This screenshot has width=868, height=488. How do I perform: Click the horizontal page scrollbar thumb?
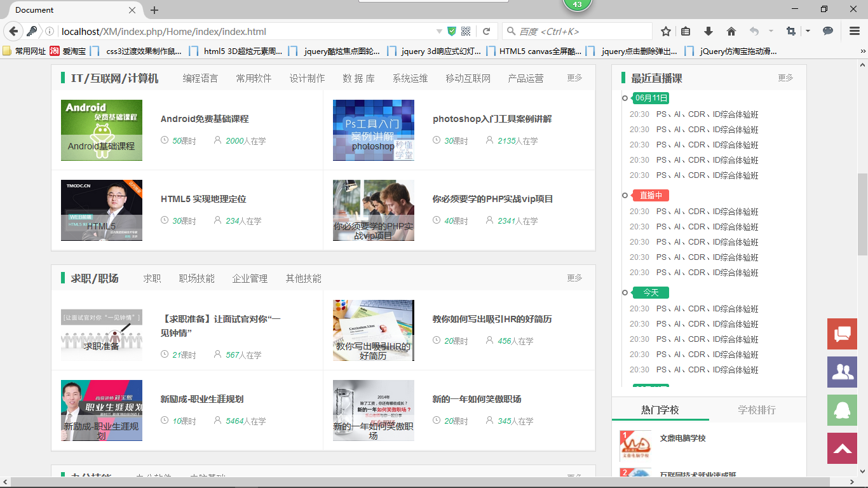(420, 482)
